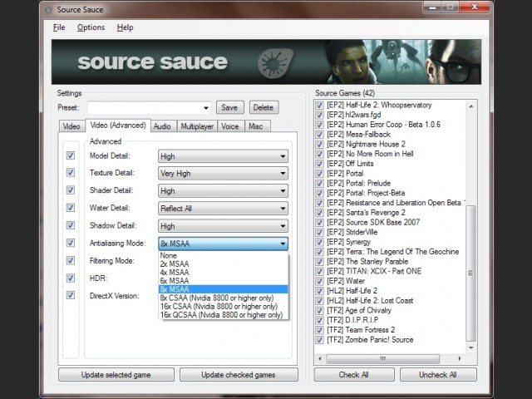Click the Uncheck All button
The image size is (532, 399).
tap(438, 375)
